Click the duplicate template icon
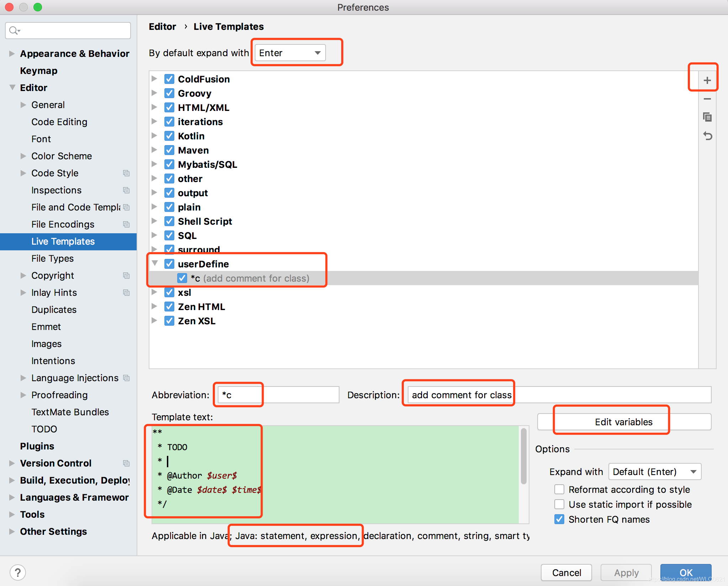Image resolution: width=728 pixels, height=586 pixels. click(x=707, y=117)
